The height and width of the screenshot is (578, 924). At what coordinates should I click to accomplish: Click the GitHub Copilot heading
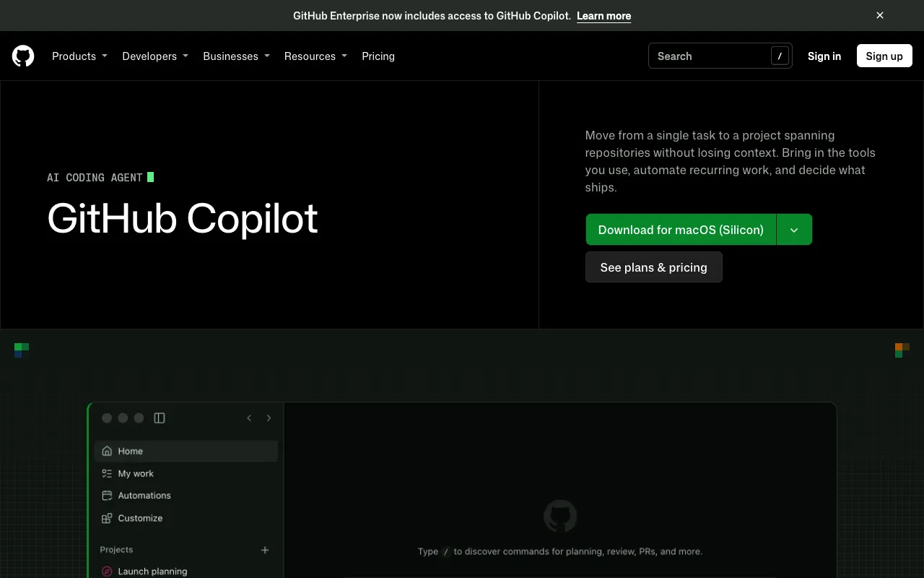(x=183, y=218)
